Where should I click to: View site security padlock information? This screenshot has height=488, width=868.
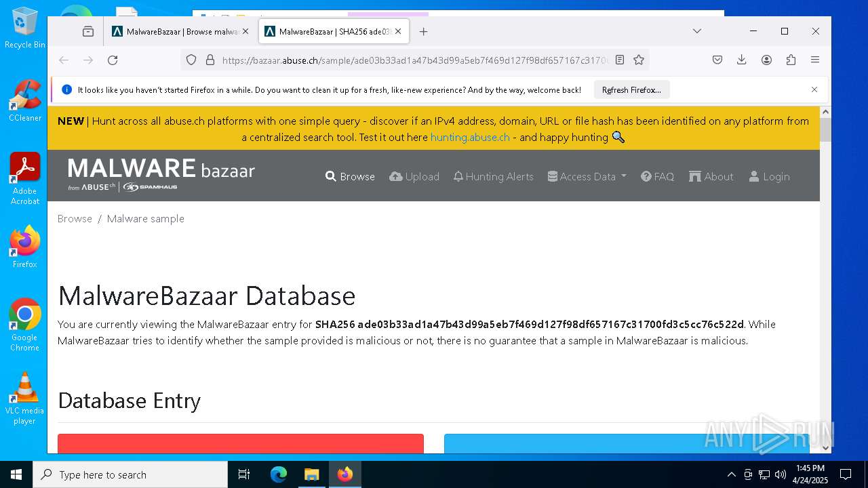click(x=210, y=60)
